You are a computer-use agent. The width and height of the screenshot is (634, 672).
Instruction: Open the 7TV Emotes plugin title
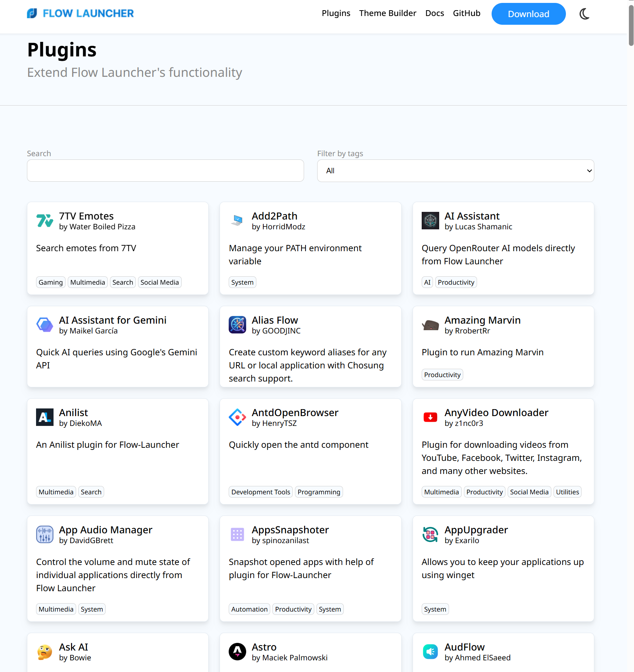[x=86, y=216]
